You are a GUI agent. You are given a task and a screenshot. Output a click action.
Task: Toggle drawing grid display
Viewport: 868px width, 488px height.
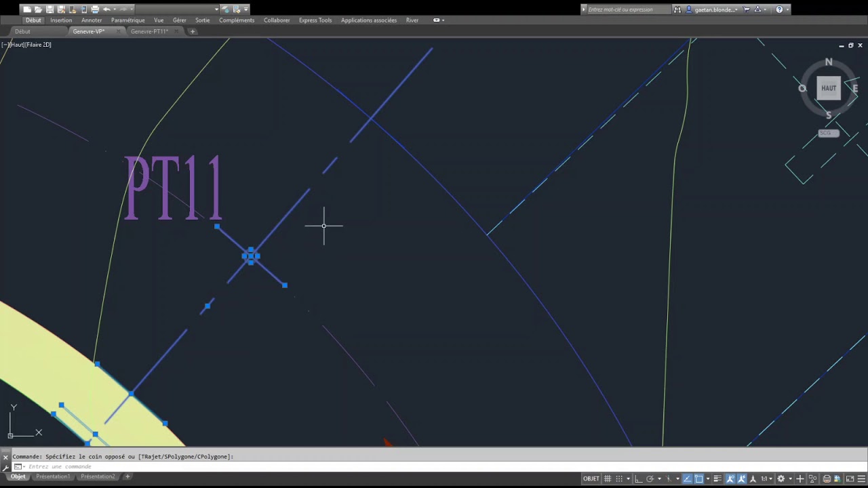[607, 479]
